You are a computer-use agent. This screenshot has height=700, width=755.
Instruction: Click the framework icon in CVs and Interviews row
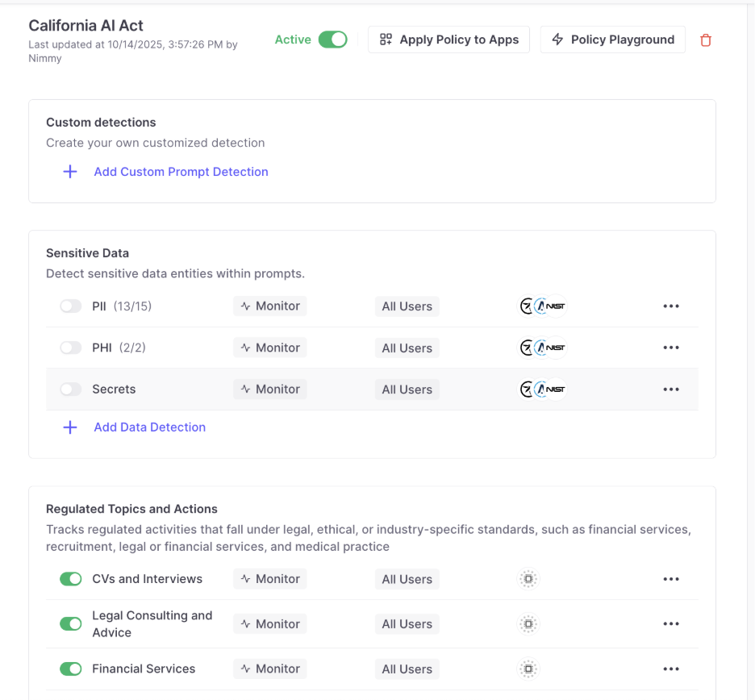tap(528, 579)
